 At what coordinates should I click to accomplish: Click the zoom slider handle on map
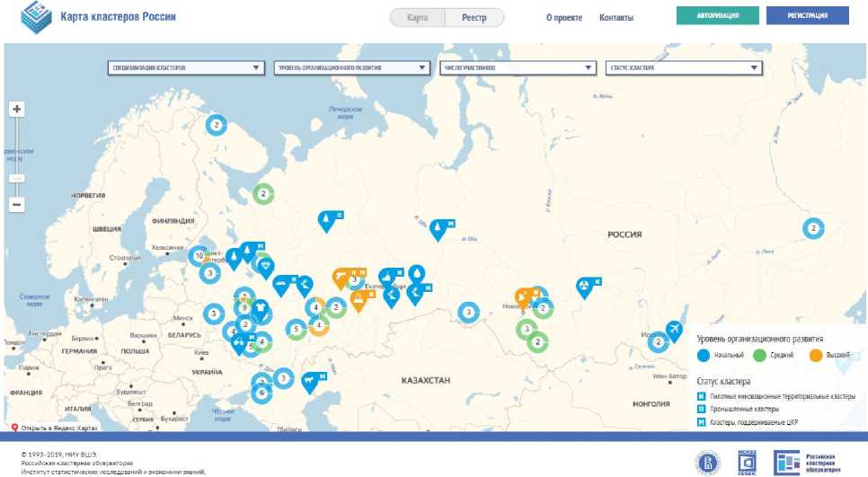pyautogui.click(x=16, y=179)
